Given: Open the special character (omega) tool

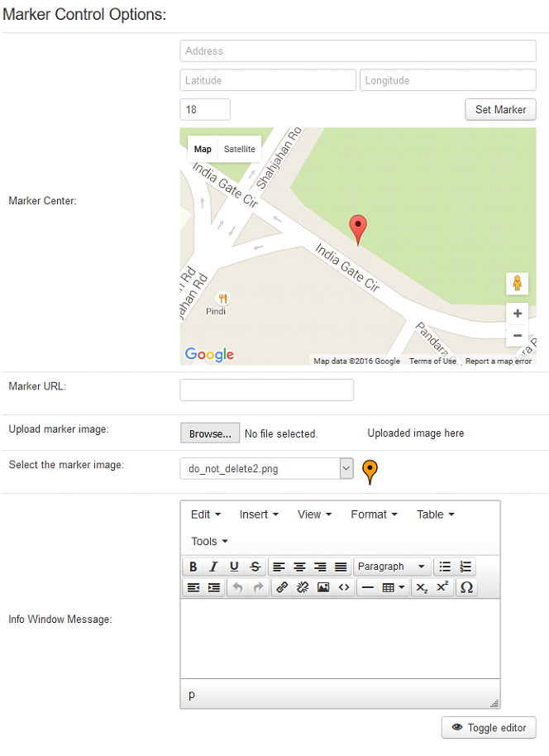Looking at the screenshot, I should 466,587.
